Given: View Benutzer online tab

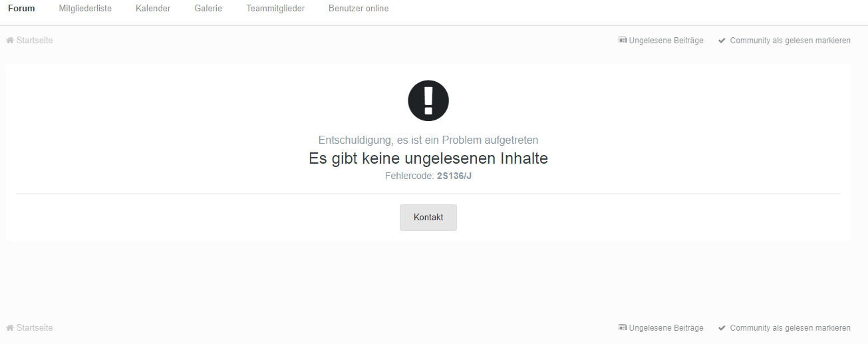Looking at the screenshot, I should coord(359,9).
